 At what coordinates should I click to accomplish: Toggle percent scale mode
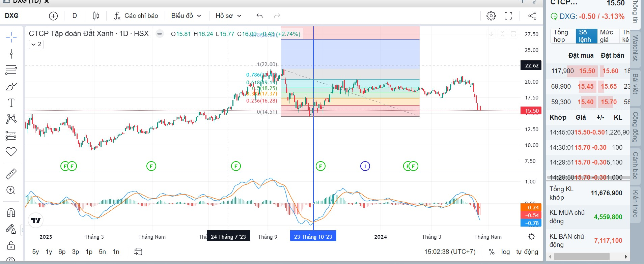click(x=492, y=252)
